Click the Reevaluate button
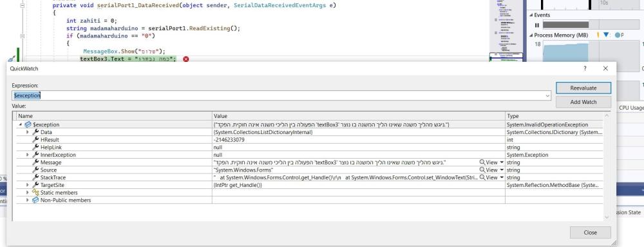Screen dimensions: 644x247 click(583, 88)
